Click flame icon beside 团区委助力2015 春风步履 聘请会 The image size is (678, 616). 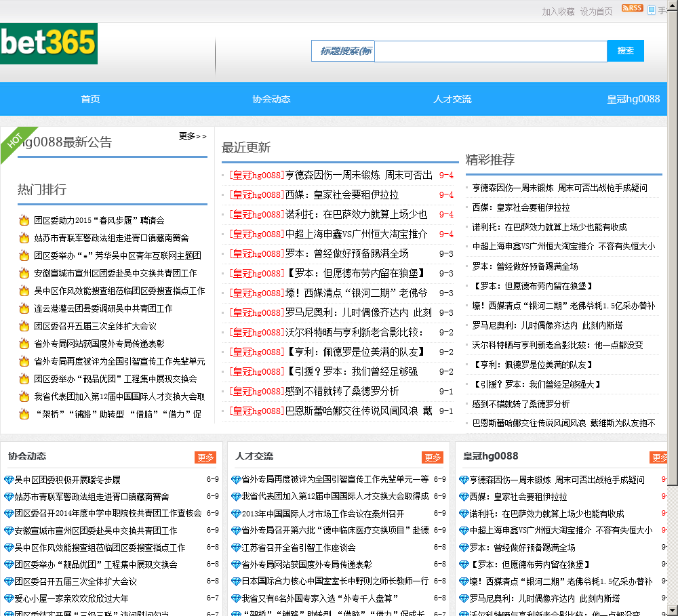point(24,220)
